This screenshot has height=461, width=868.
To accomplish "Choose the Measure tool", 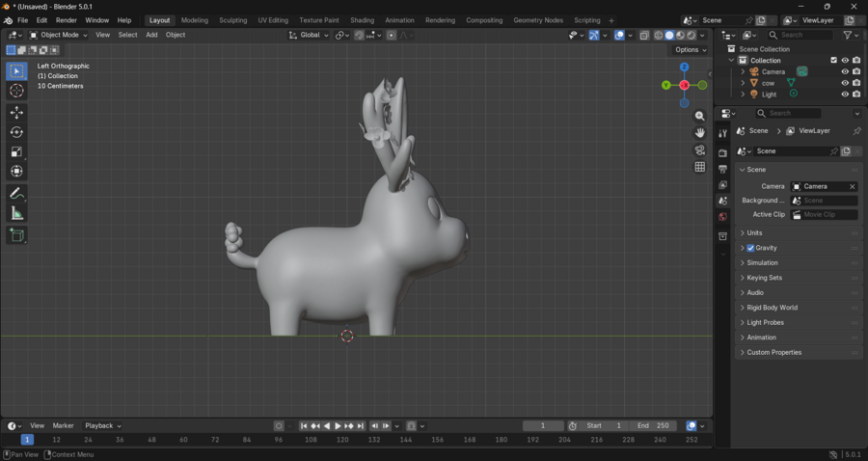I will coord(16,213).
